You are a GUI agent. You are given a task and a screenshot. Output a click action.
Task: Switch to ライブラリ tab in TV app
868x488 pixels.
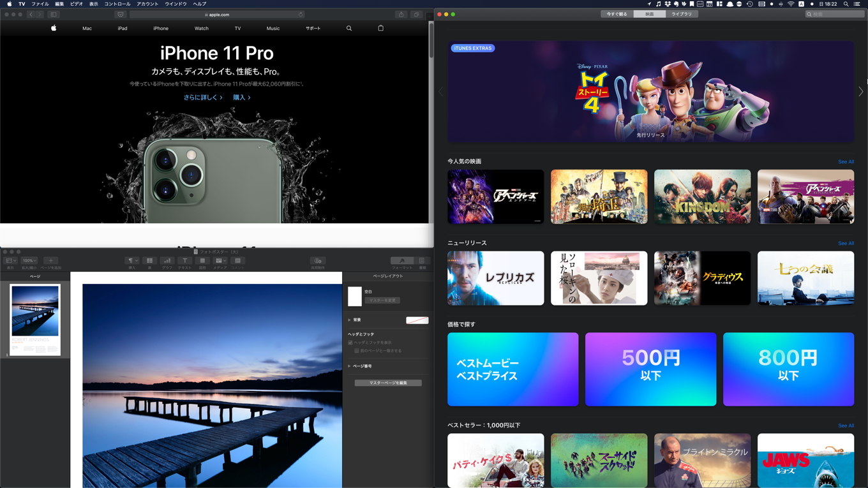coord(681,14)
